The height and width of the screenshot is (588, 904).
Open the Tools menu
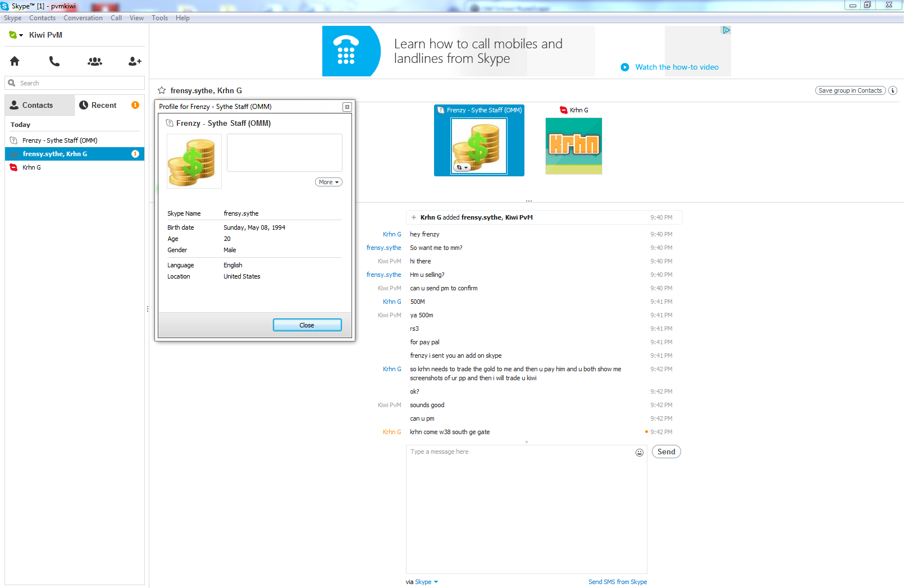159,18
